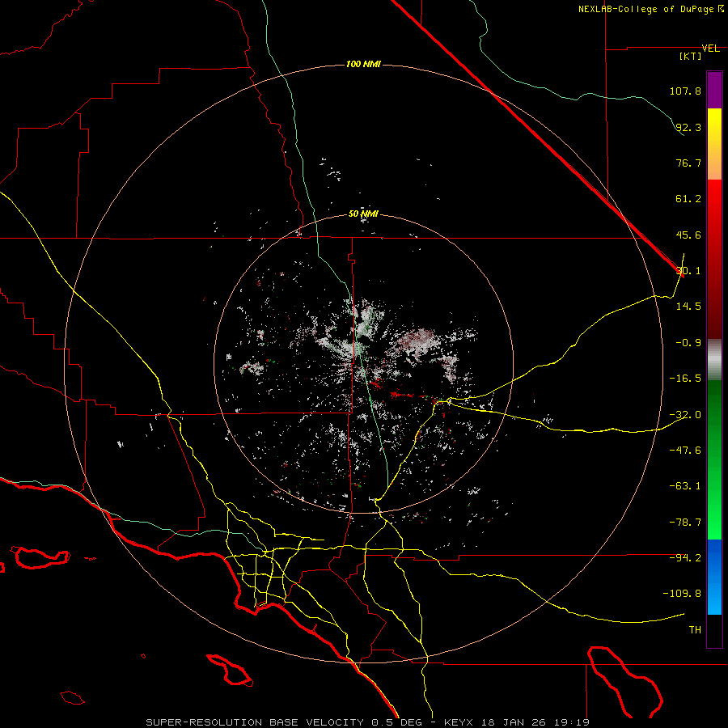
Task: Select the -32.0 scale value
Action: point(685,415)
